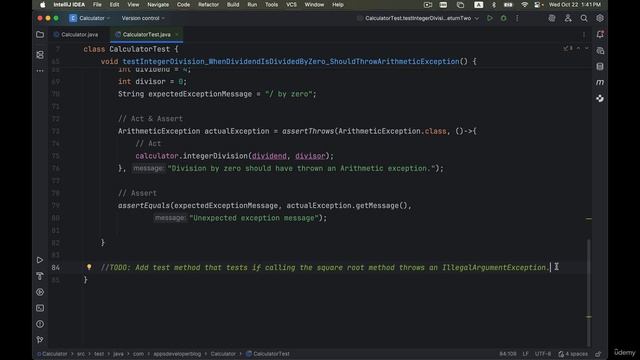
Task: Open editor tabs options menu
Action: pyautogui.click(x=584, y=35)
